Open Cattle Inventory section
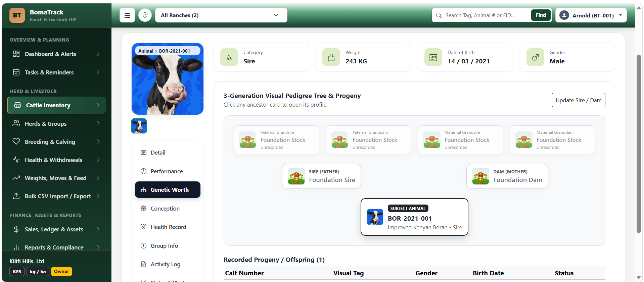Viewport: 644px width, 282px height. pyautogui.click(x=56, y=105)
